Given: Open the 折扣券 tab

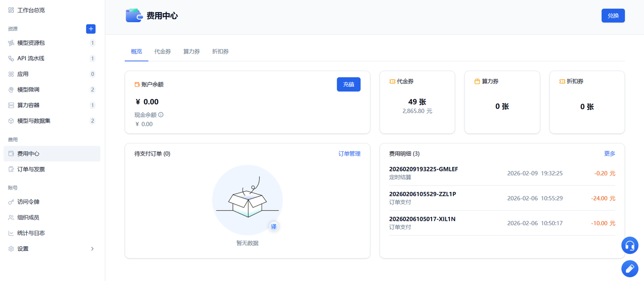Looking at the screenshot, I should pyautogui.click(x=220, y=52).
